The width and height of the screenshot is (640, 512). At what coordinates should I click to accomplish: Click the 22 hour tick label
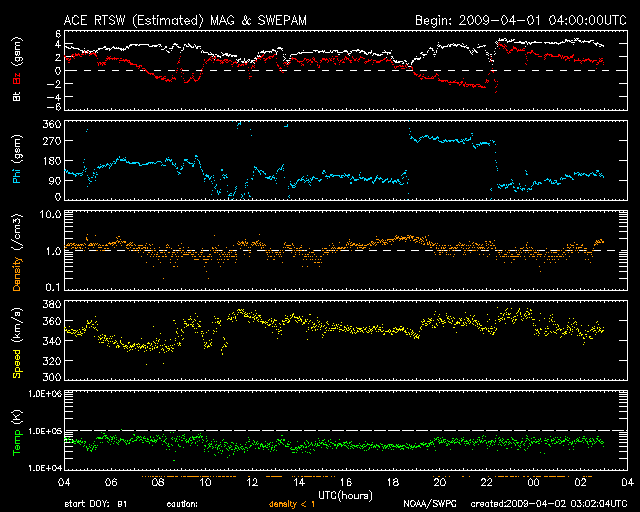[x=487, y=482]
